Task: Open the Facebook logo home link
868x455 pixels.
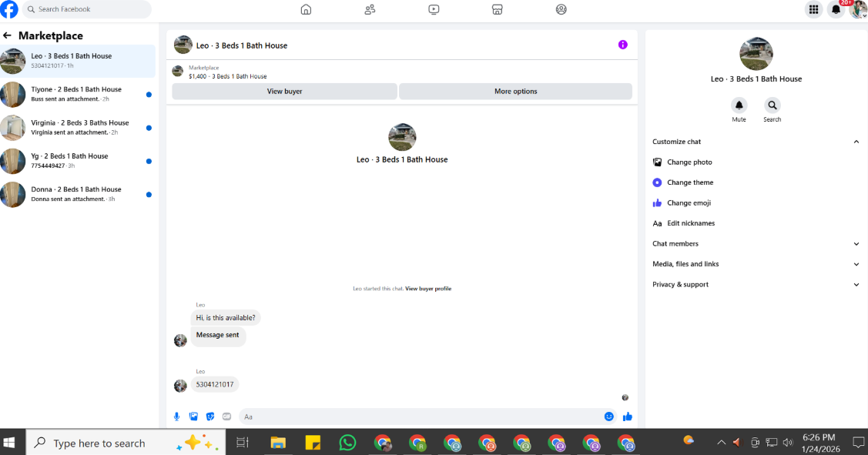Action: (x=9, y=9)
